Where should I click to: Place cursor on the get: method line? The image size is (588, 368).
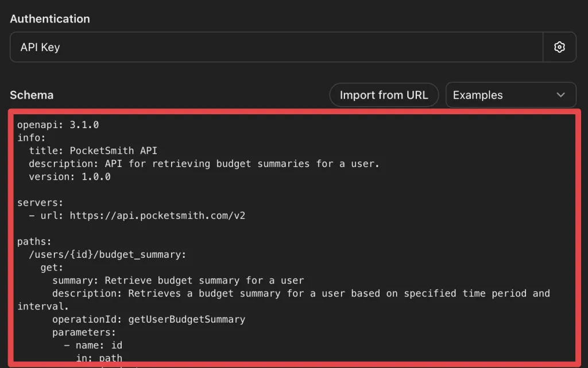pos(52,268)
